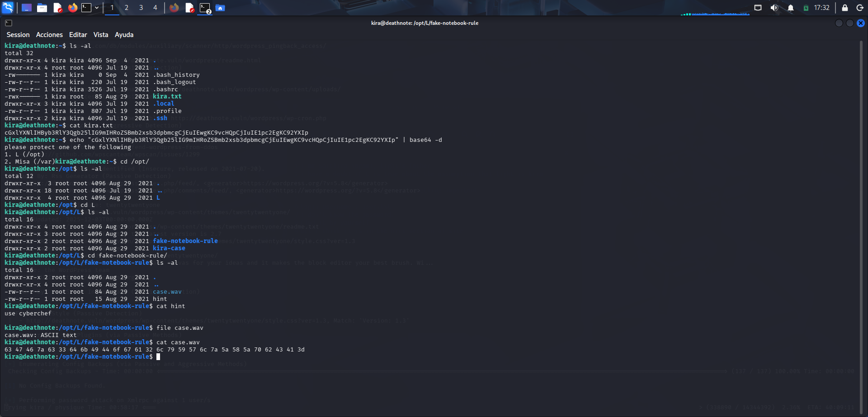Launch Firefox from the panel launcher
Screen dimensions: 868x417
coord(72,8)
